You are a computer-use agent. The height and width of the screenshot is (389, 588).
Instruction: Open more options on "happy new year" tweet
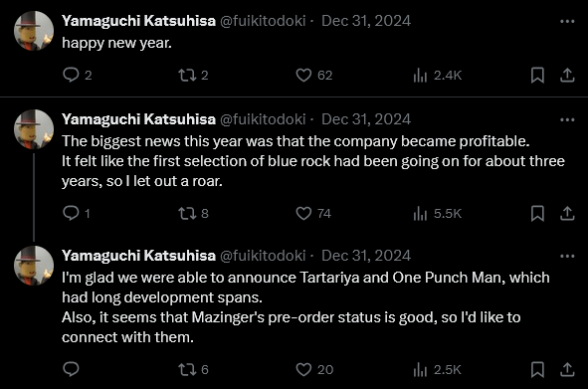coord(567,21)
